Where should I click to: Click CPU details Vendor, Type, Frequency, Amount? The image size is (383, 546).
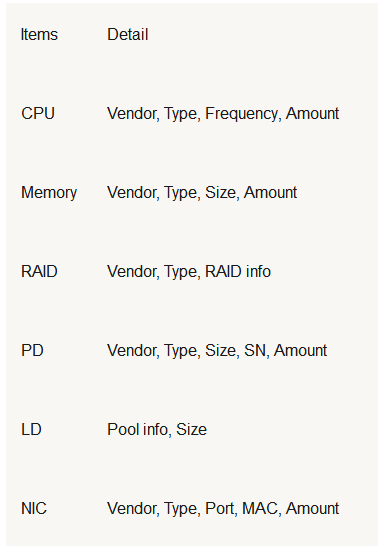(x=223, y=114)
